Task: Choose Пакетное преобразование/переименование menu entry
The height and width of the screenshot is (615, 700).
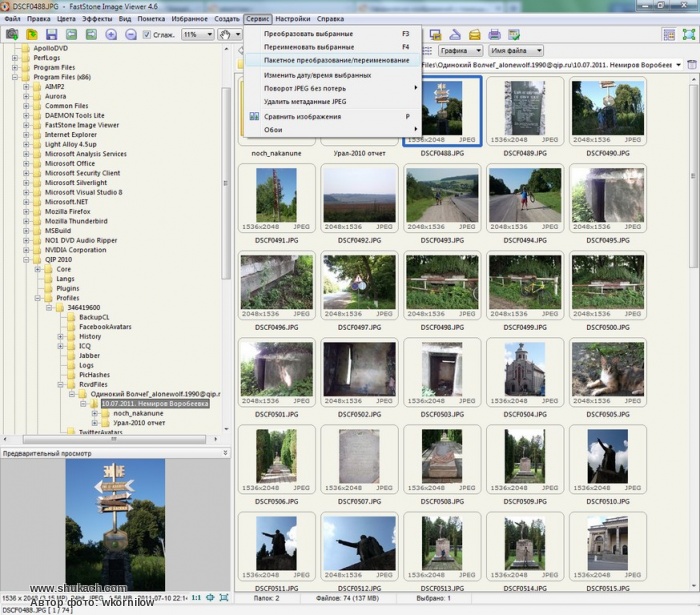Action: (333, 60)
